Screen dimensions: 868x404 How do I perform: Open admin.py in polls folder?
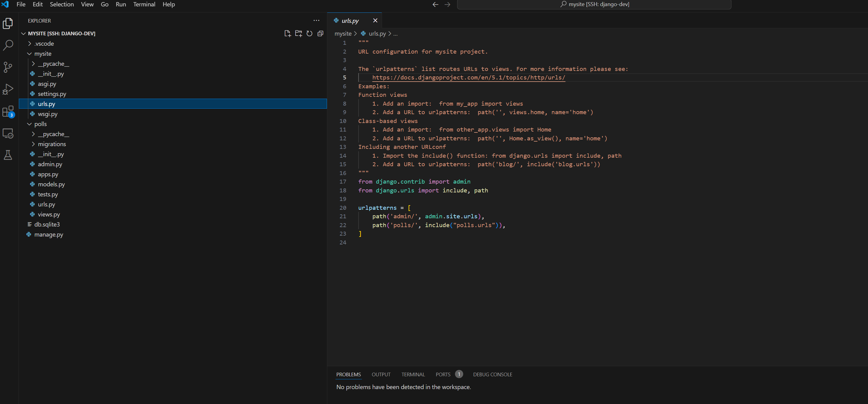[173, 164]
